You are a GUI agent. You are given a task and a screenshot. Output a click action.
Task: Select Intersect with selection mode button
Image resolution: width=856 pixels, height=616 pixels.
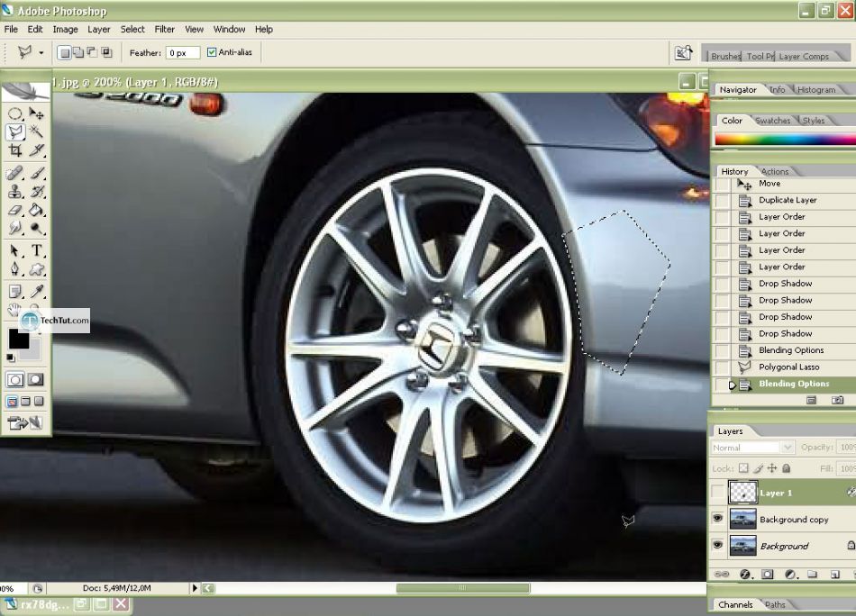[106, 52]
